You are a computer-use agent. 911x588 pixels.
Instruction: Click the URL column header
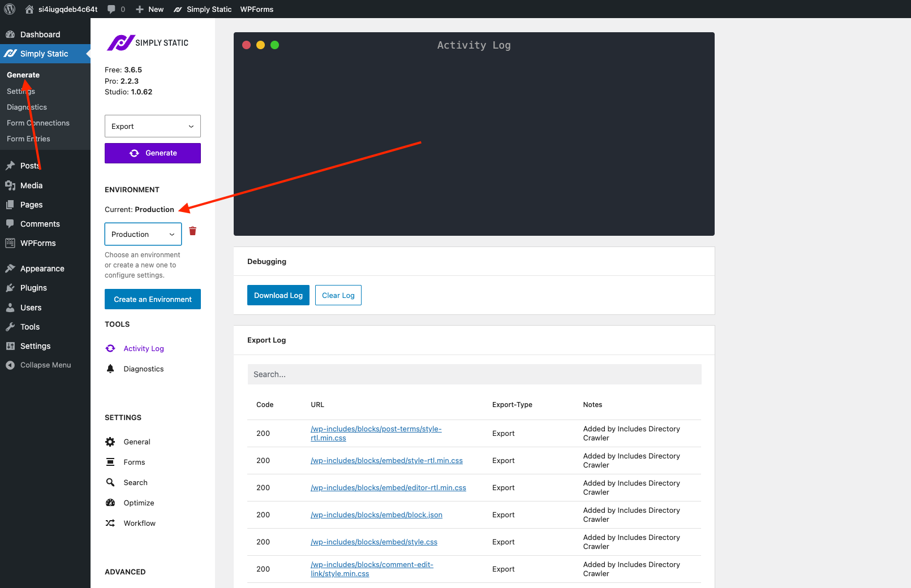click(317, 405)
